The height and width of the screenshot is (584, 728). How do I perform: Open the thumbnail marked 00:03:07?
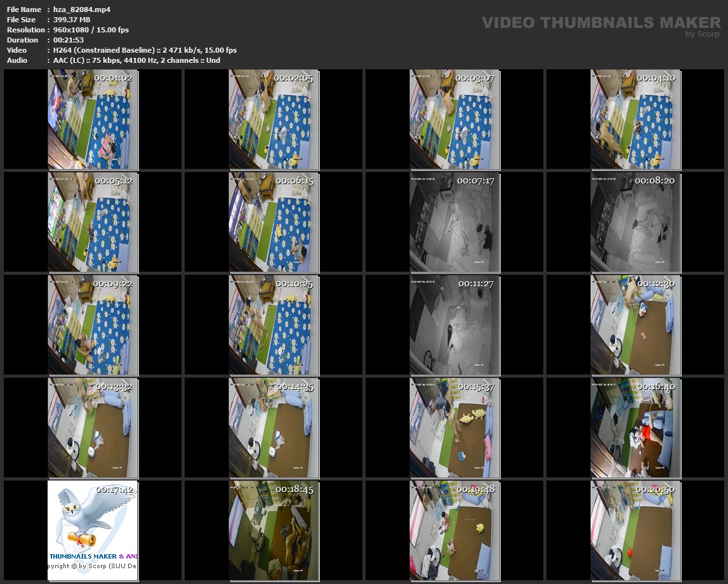click(454, 119)
